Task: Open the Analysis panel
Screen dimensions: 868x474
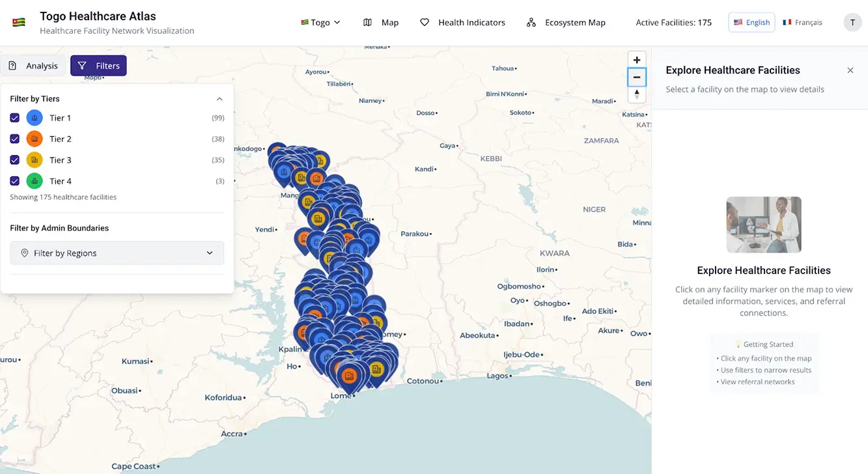Action: [33, 66]
